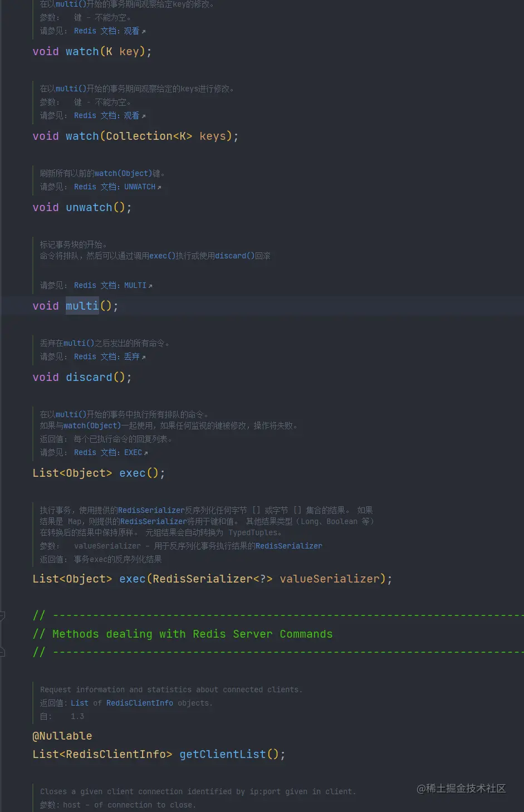
Task: Click the key parameter in watch(K key)
Action: point(129,52)
